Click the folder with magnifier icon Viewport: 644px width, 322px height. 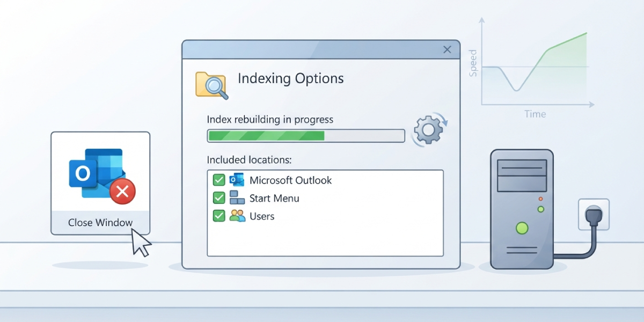pyautogui.click(x=212, y=85)
